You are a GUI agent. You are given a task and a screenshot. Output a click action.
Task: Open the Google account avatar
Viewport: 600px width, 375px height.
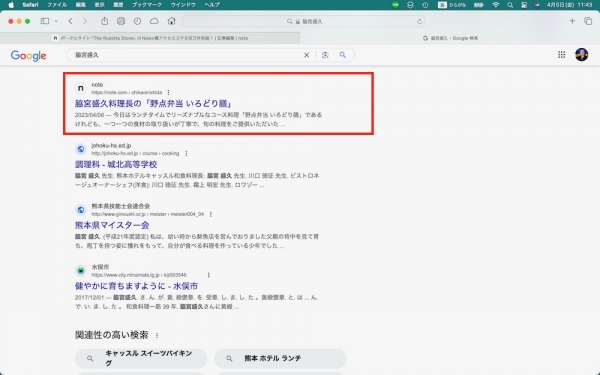coord(582,54)
